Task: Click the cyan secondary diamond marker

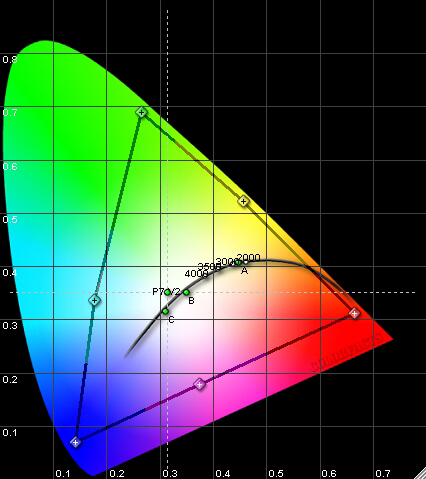Action: pyautogui.click(x=95, y=300)
